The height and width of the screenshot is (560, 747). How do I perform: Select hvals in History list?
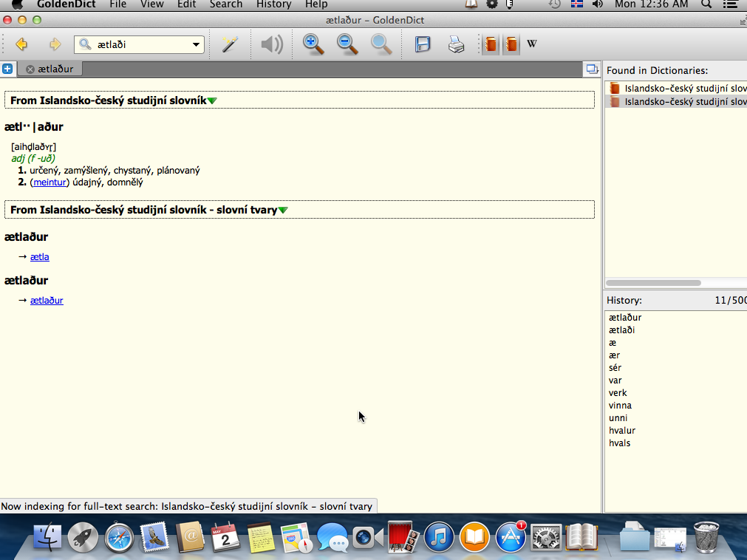pyautogui.click(x=619, y=443)
